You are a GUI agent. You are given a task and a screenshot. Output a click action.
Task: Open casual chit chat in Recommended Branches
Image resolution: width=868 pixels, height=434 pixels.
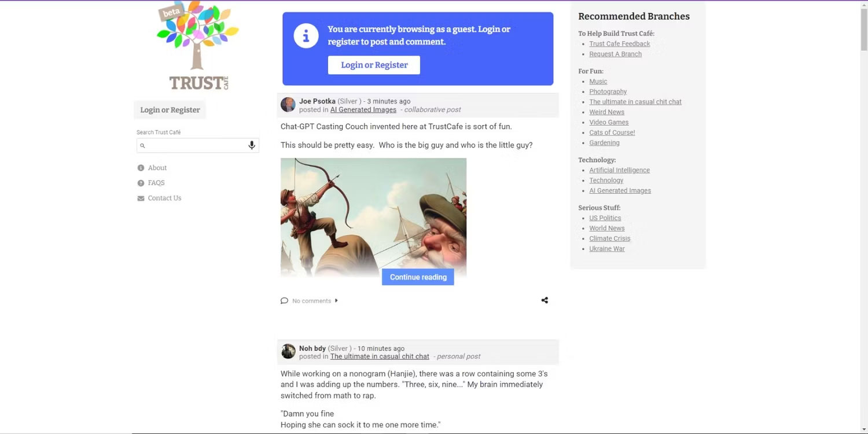coord(635,102)
